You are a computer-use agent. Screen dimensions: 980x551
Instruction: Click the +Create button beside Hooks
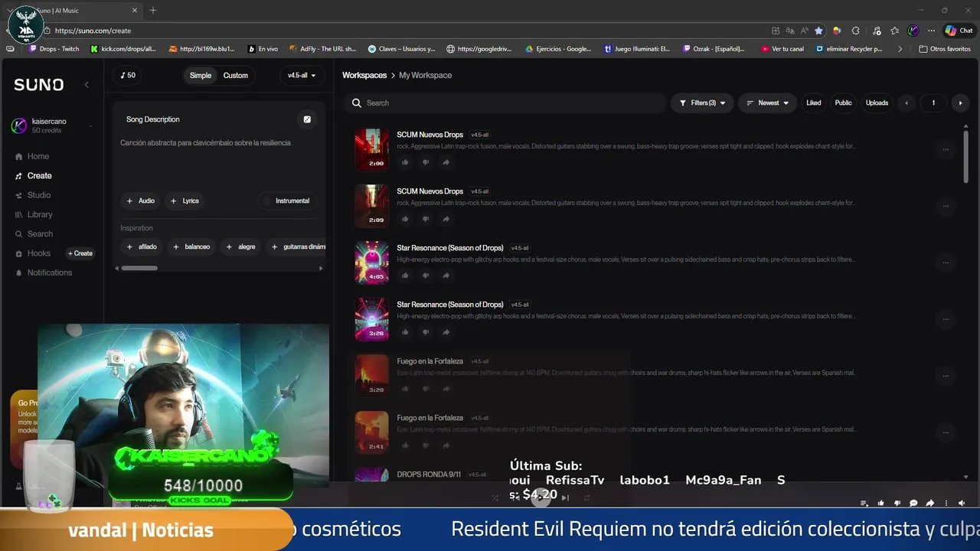(80, 253)
